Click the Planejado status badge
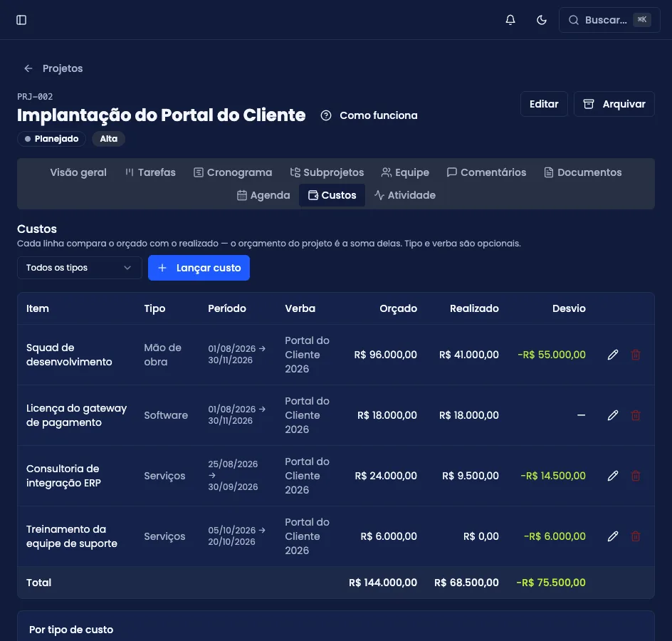This screenshot has width=672, height=641. point(51,138)
